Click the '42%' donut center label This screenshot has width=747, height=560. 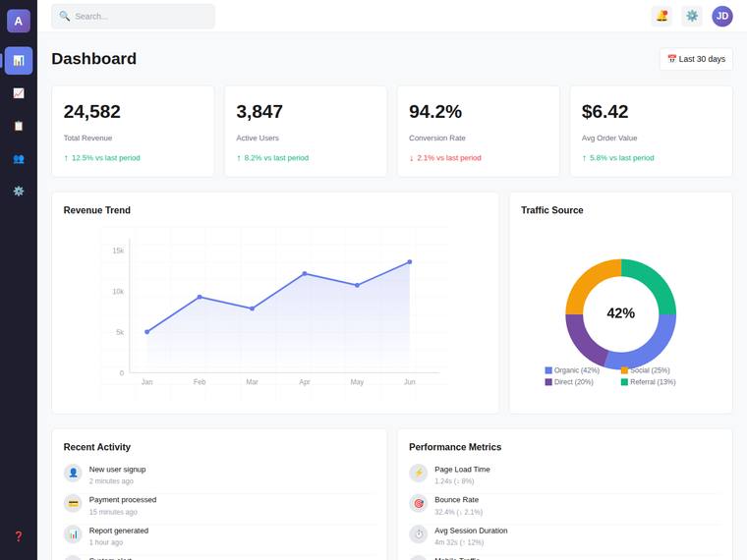621,312
